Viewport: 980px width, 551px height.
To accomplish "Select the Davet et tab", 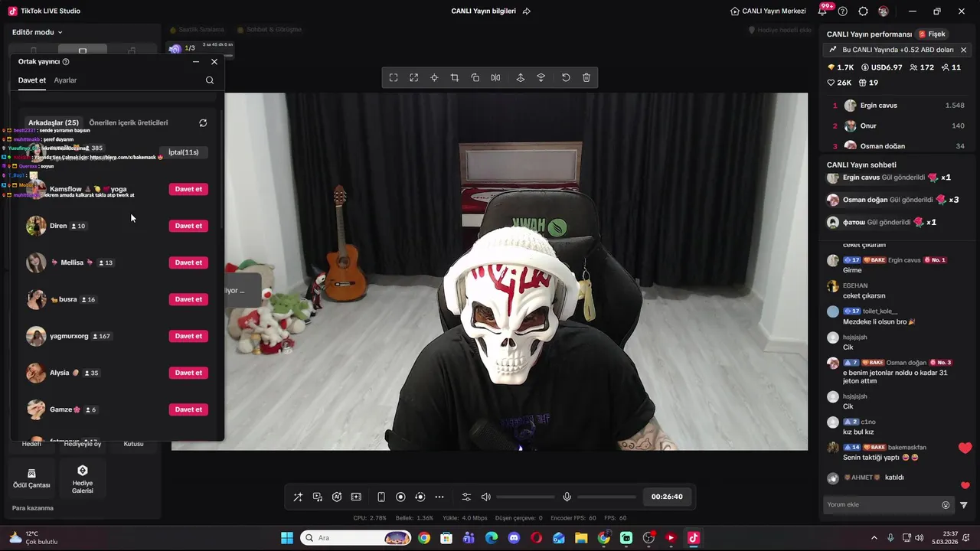I will (x=32, y=80).
